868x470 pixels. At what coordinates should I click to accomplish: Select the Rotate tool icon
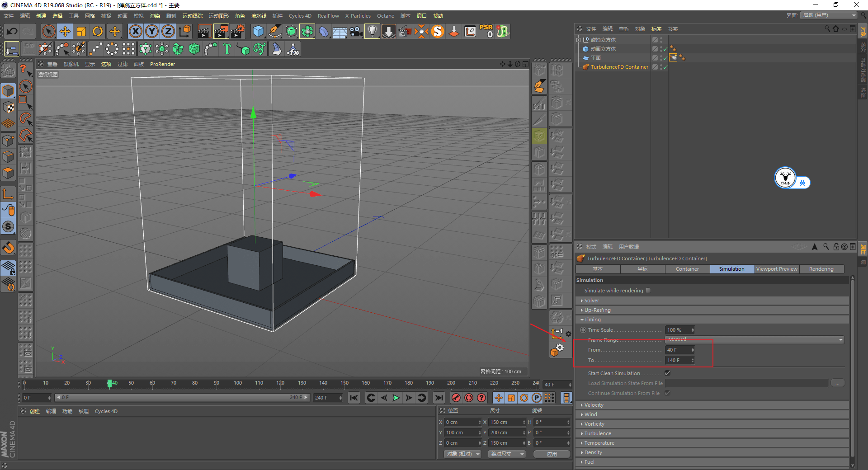(x=98, y=31)
